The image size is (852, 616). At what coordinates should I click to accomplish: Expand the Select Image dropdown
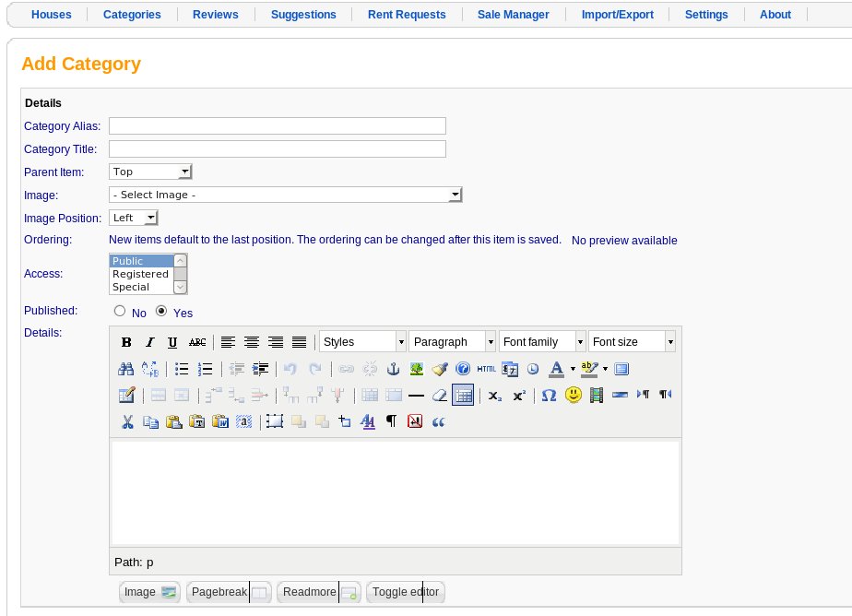coord(285,195)
